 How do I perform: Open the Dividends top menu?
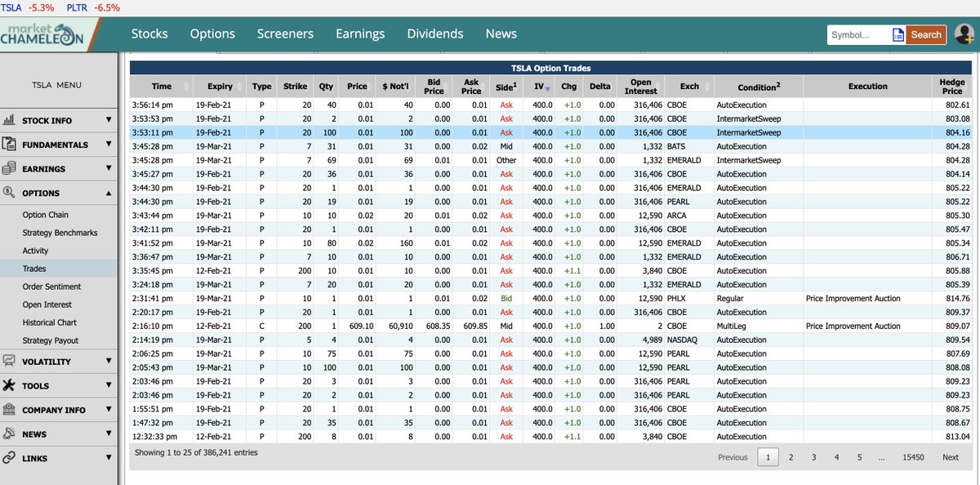tap(435, 33)
